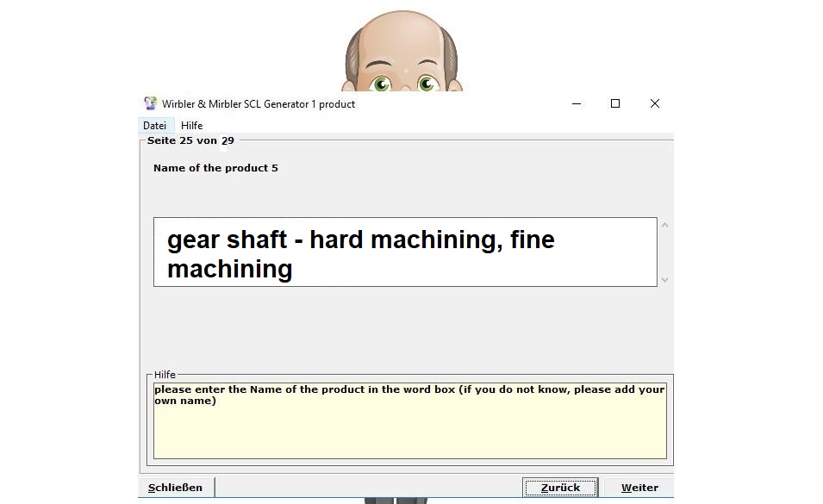Image resolution: width=823 pixels, height=504 pixels.
Task: Advance with the Weiter button
Action: coord(639,488)
